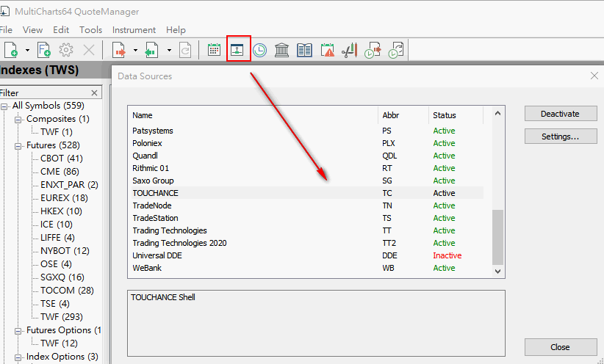Click the Add Symbol toolbar icon
Viewport: 604px width, 364px height.
[11, 50]
